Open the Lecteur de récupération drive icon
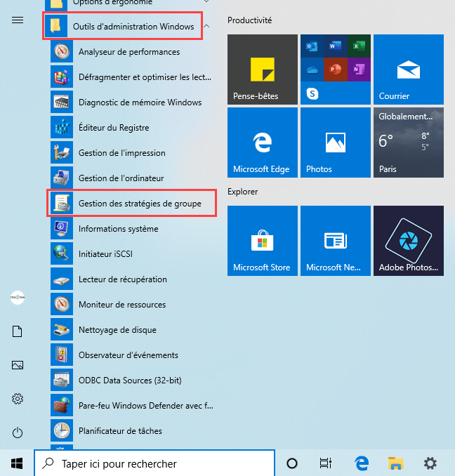This screenshot has width=455, height=476. click(x=62, y=279)
